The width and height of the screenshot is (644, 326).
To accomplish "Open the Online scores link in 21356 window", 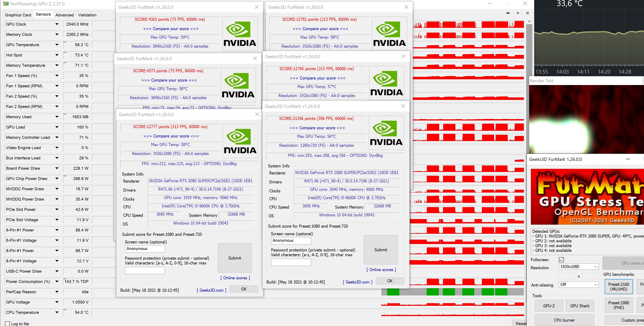I will tap(381, 270).
